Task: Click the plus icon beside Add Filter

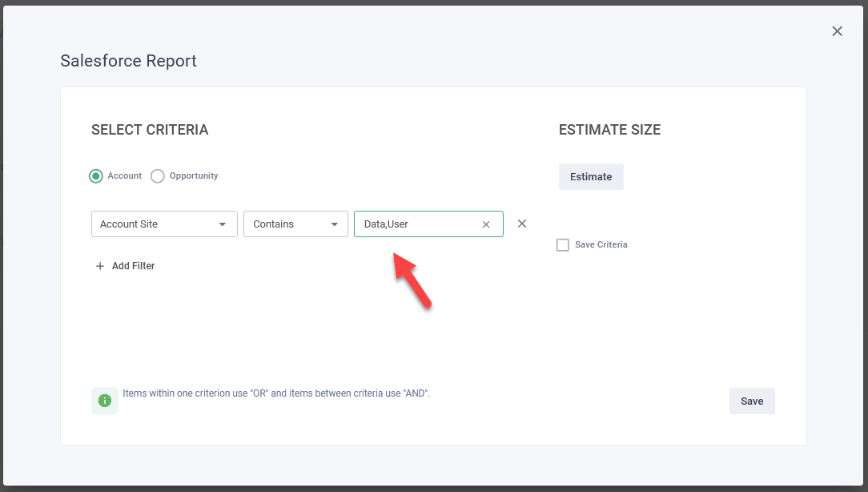Action: click(x=100, y=266)
